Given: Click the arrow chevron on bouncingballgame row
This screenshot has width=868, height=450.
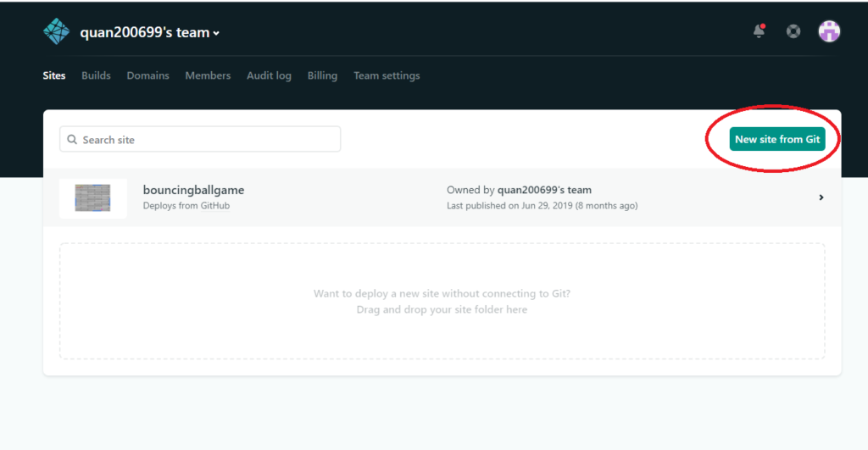Looking at the screenshot, I should pos(821,197).
